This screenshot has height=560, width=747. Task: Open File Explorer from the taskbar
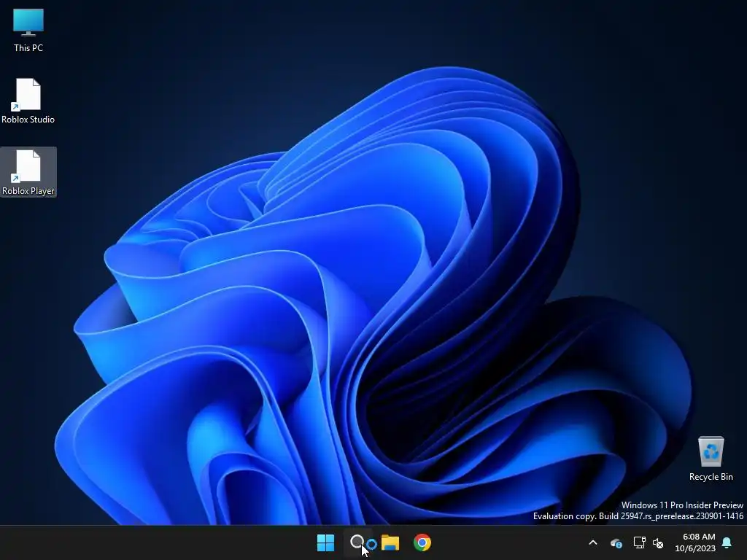pyautogui.click(x=390, y=542)
